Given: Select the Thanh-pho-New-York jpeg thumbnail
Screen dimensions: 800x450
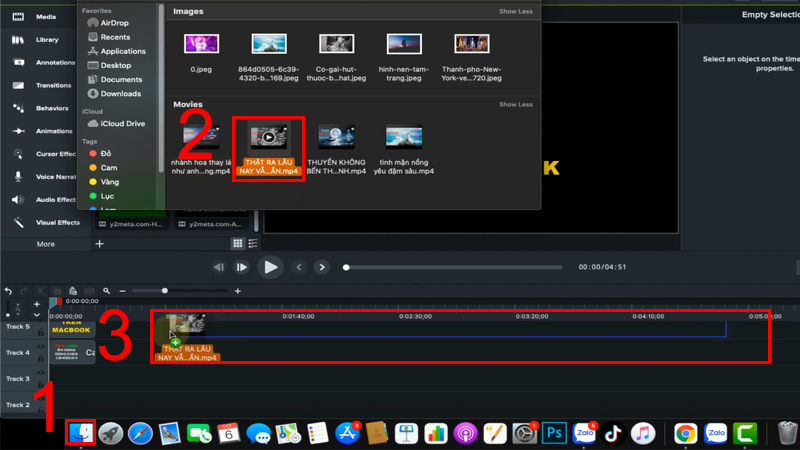Looking at the screenshot, I should [x=471, y=44].
